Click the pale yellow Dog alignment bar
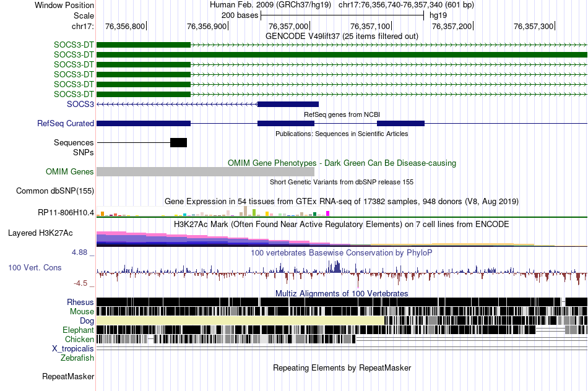 click(241, 320)
